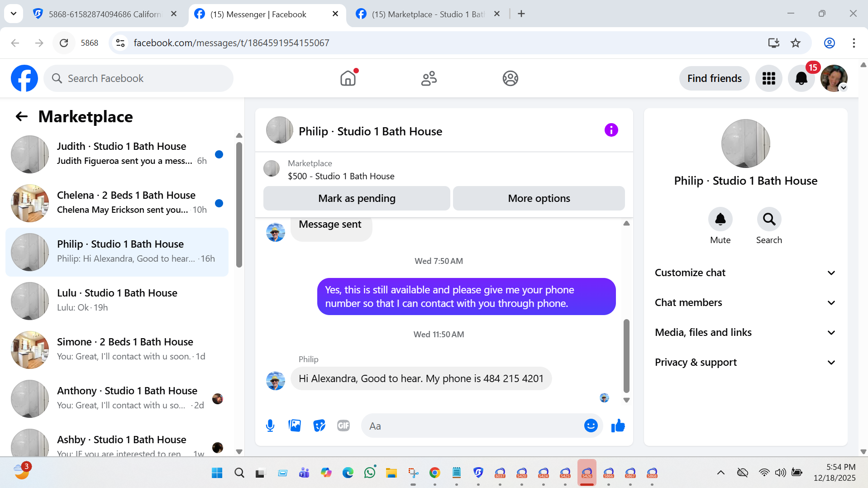
Task: Open browser profile icon
Action: pyautogui.click(x=830, y=43)
